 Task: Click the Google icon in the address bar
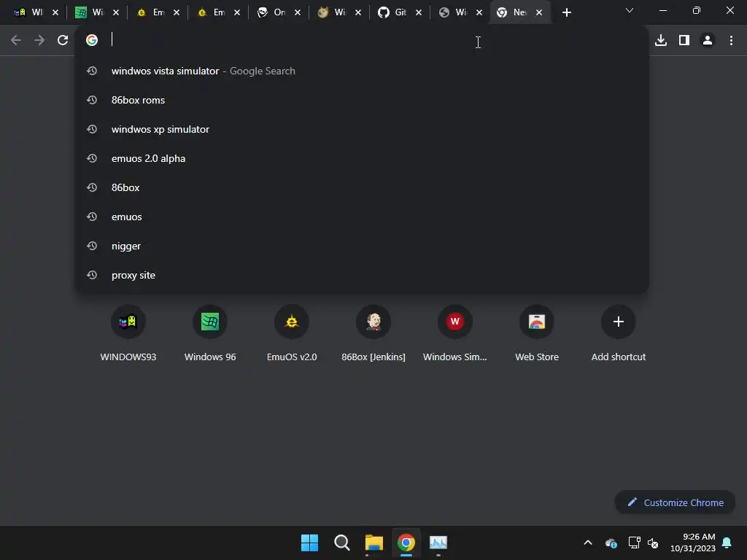click(92, 40)
